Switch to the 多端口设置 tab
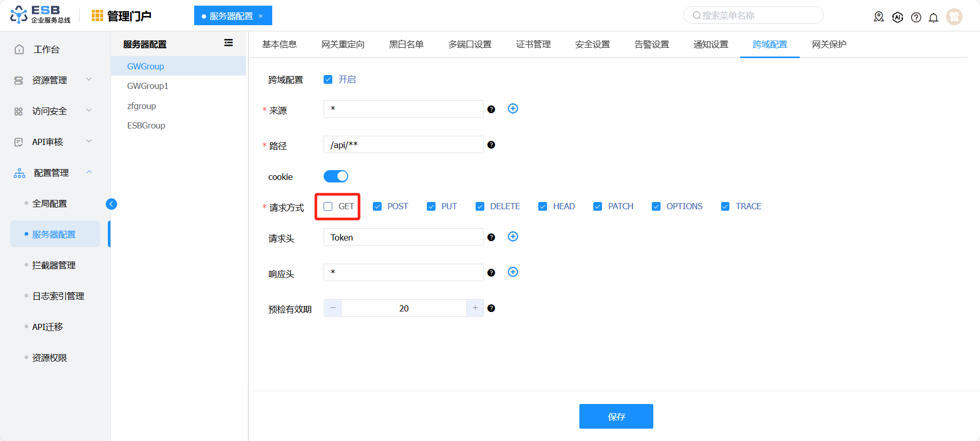 tap(470, 44)
